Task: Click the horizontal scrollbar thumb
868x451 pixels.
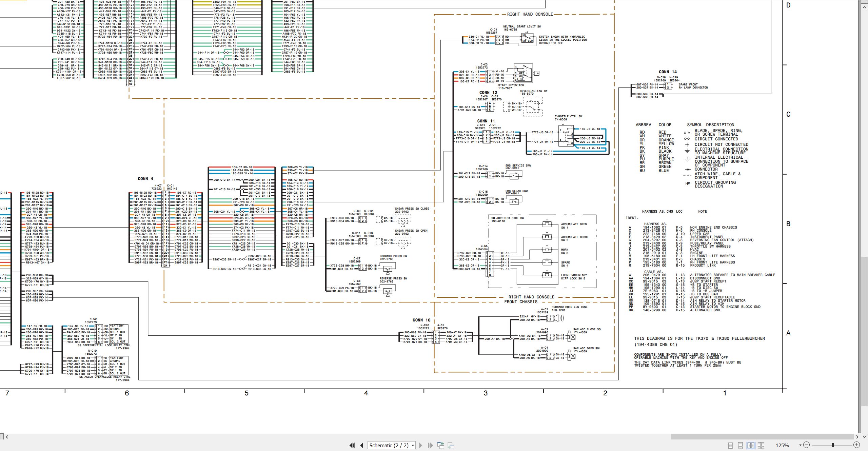Action: [762, 437]
